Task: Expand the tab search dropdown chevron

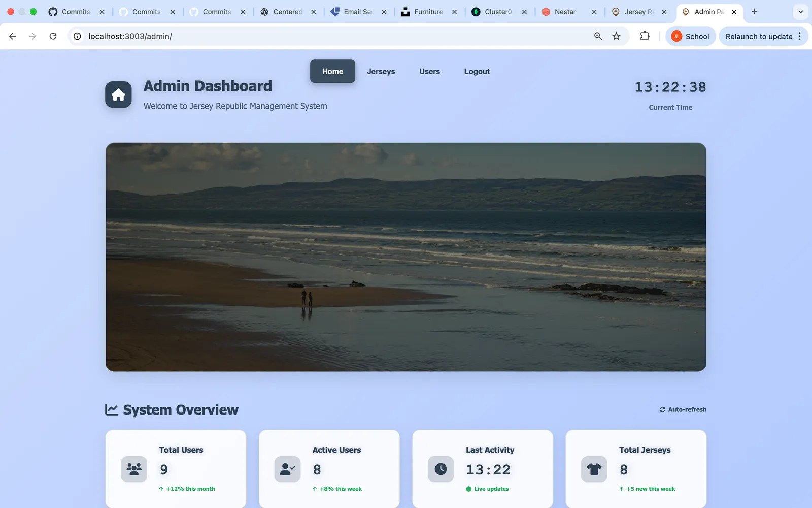Action: (x=800, y=11)
